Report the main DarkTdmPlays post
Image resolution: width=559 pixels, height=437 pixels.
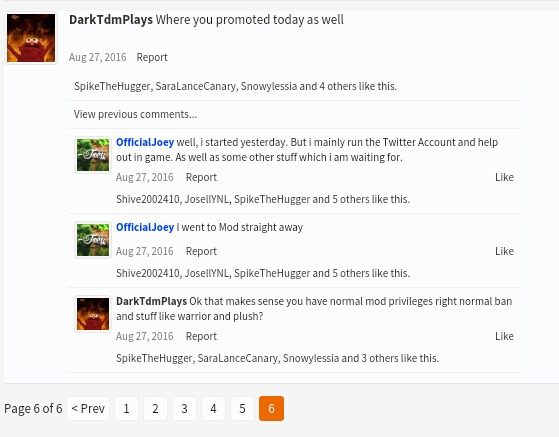(x=152, y=57)
